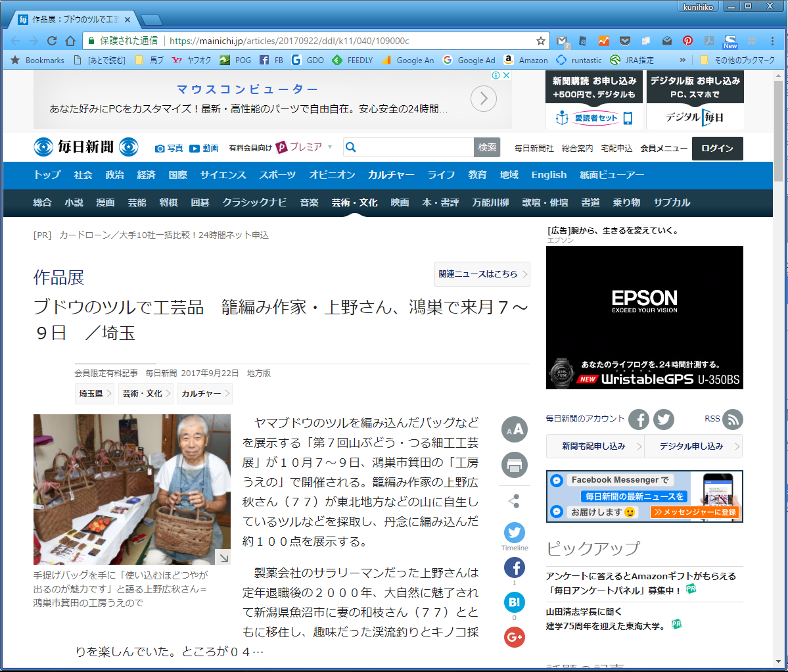The height and width of the screenshot is (672, 788).
Task: Share article on Twitter Timeline
Action: [x=515, y=533]
